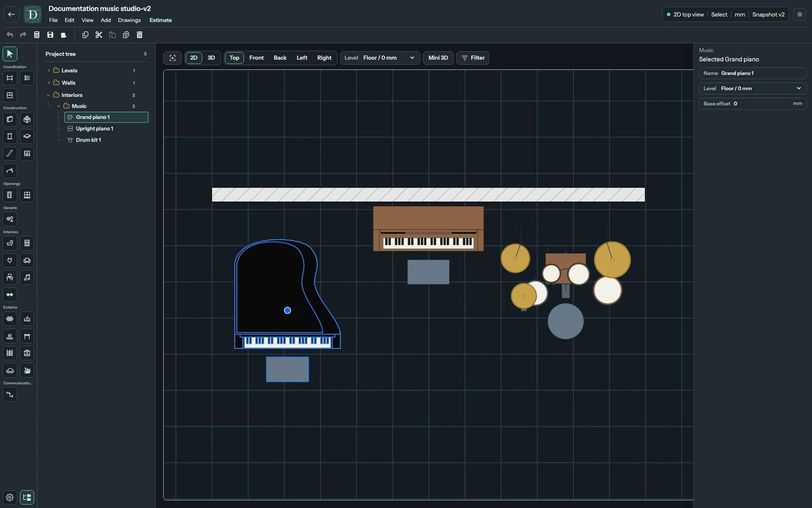Click the trash delete icon

pyautogui.click(x=140, y=35)
